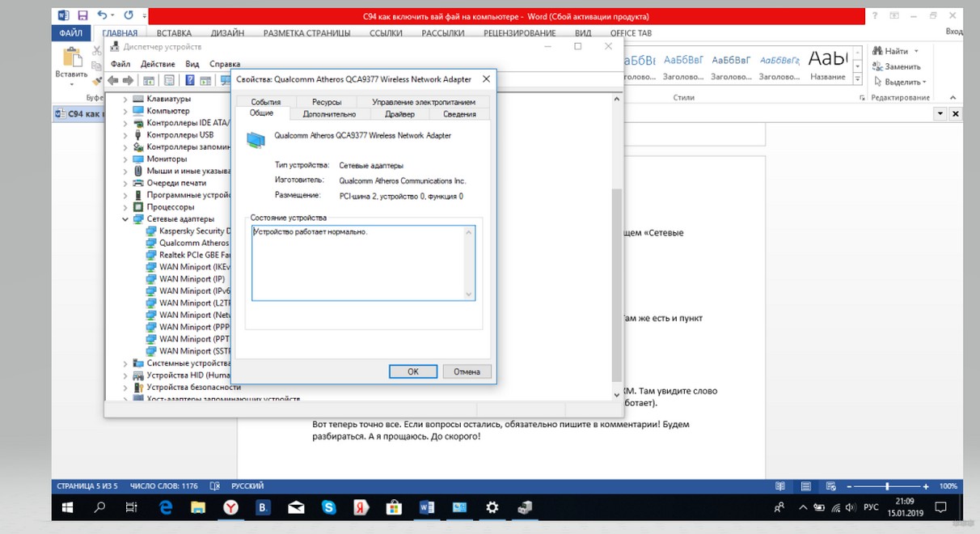The width and height of the screenshot is (980, 534).
Task: Click back arrow in Device Manager toolbar
Action: click(x=112, y=80)
